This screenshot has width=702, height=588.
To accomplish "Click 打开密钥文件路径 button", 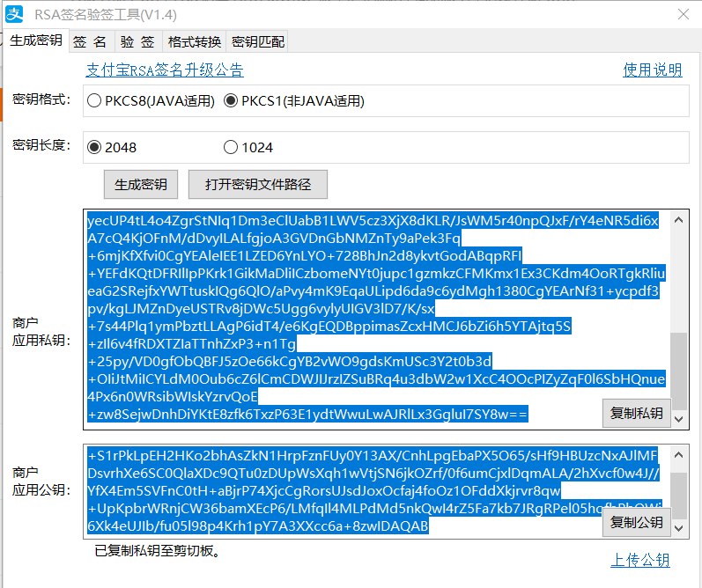I will click(x=258, y=184).
